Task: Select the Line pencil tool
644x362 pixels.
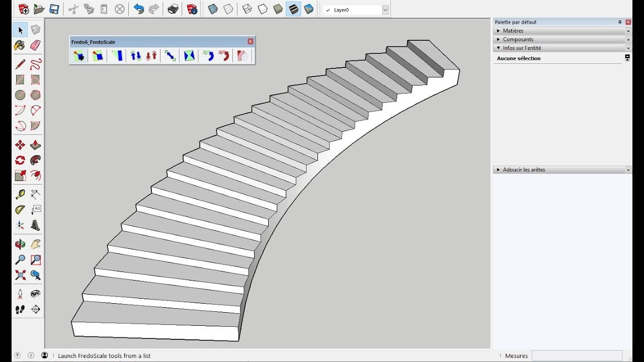Action: point(20,64)
